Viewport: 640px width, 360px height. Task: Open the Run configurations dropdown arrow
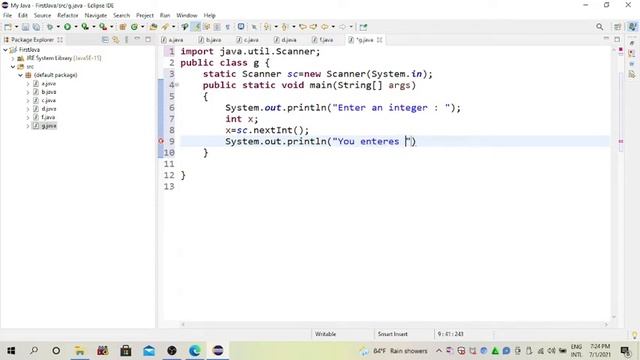[76, 27]
